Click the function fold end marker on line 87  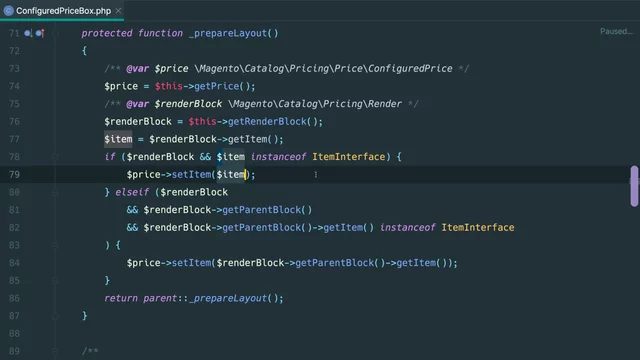(55, 316)
